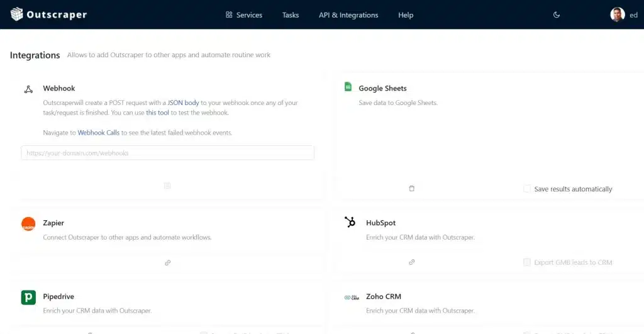Click the HubSpot sprocket logo
This screenshot has height=334, width=644.
(x=350, y=222)
